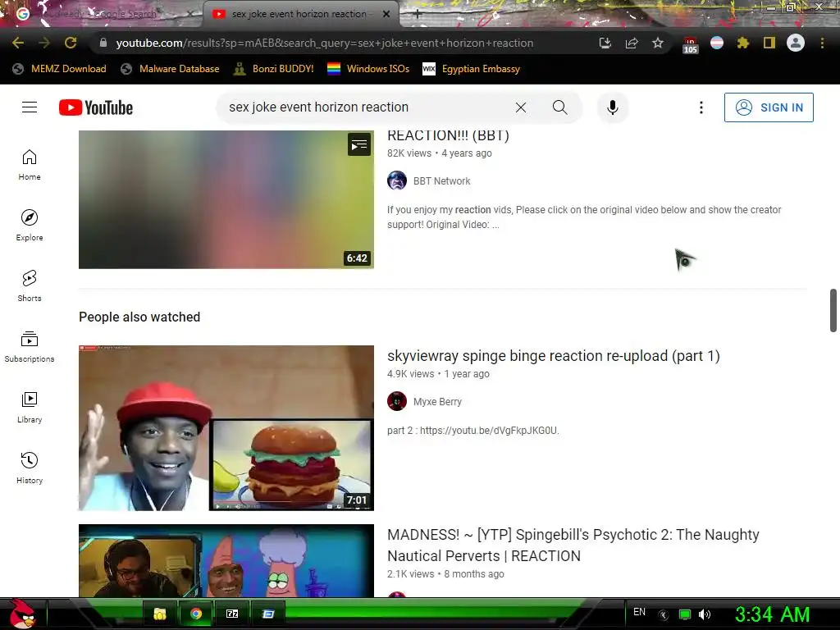Click the 82K views text
The image size is (840, 630).
pyautogui.click(x=409, y=153)
